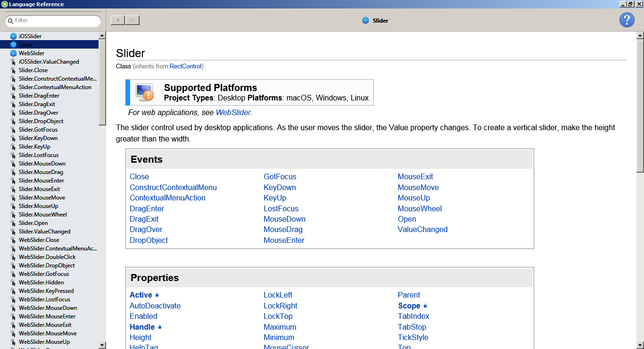Open the RectControl parent class link

tap(185, 66)
